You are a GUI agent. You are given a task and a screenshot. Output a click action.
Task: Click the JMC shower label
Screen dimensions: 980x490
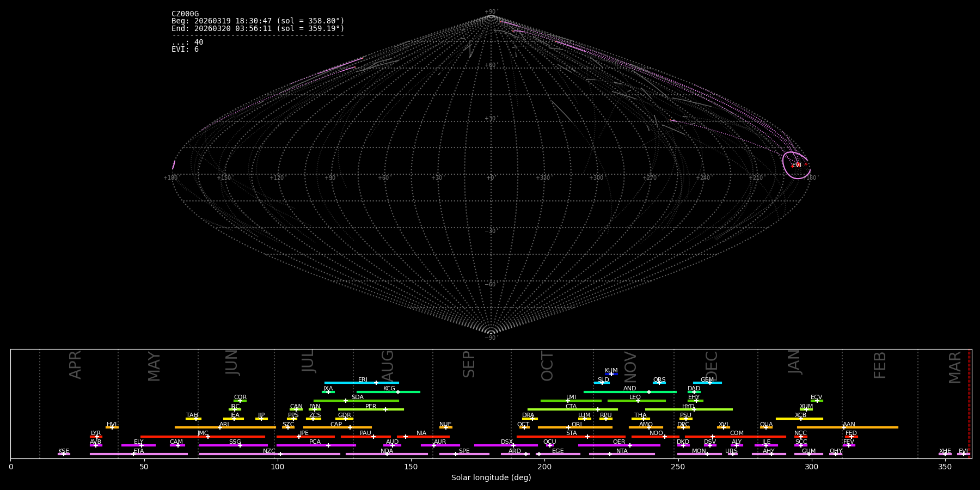tap(203, 433)
